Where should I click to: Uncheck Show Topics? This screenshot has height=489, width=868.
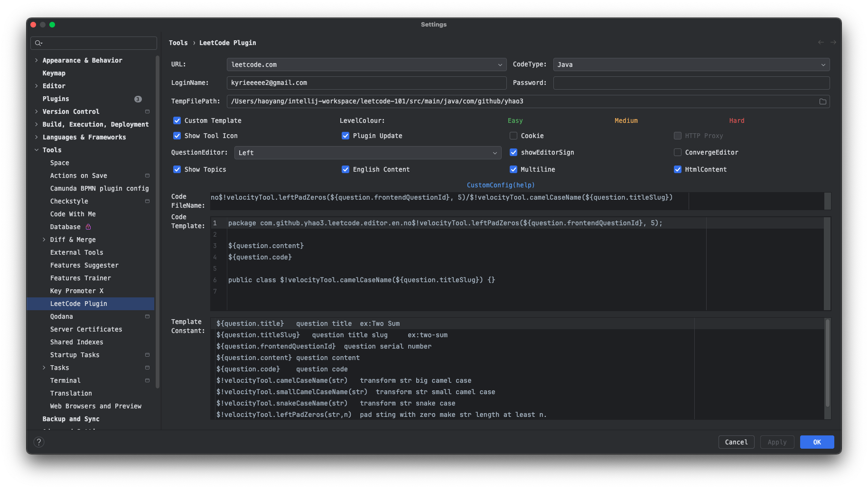click(177, 169)
